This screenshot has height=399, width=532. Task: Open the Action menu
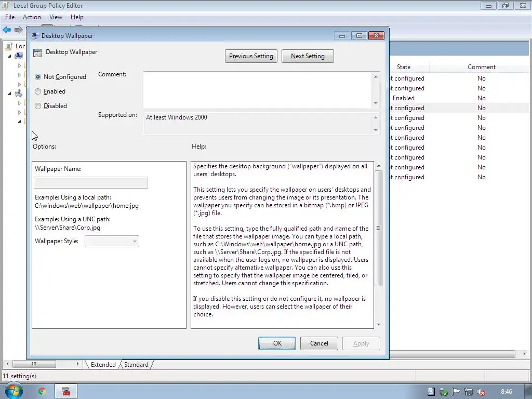click(32, 17)
